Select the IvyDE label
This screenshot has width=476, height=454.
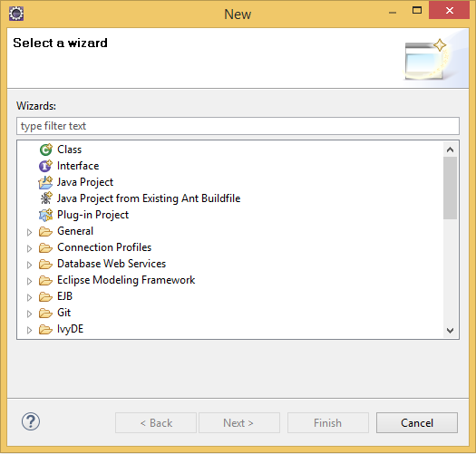coord(71,329)
